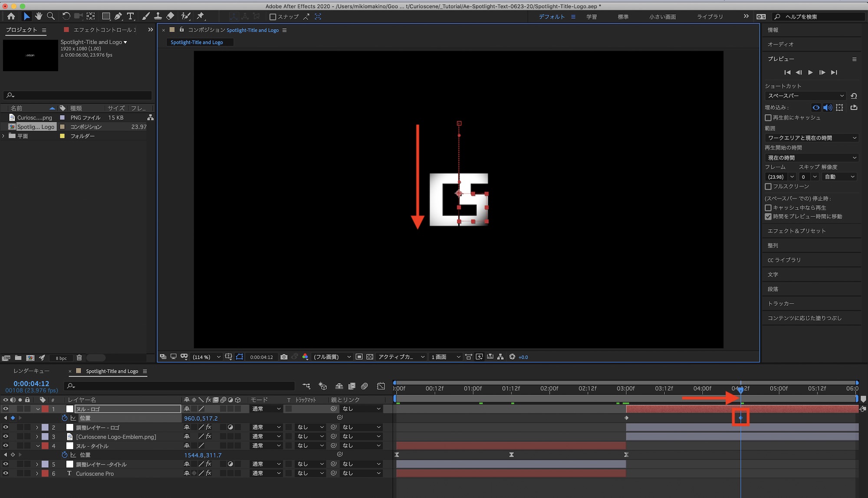Expand the 平面 folder in project panel
Screen dimensions: 868x498
point(4,136)
